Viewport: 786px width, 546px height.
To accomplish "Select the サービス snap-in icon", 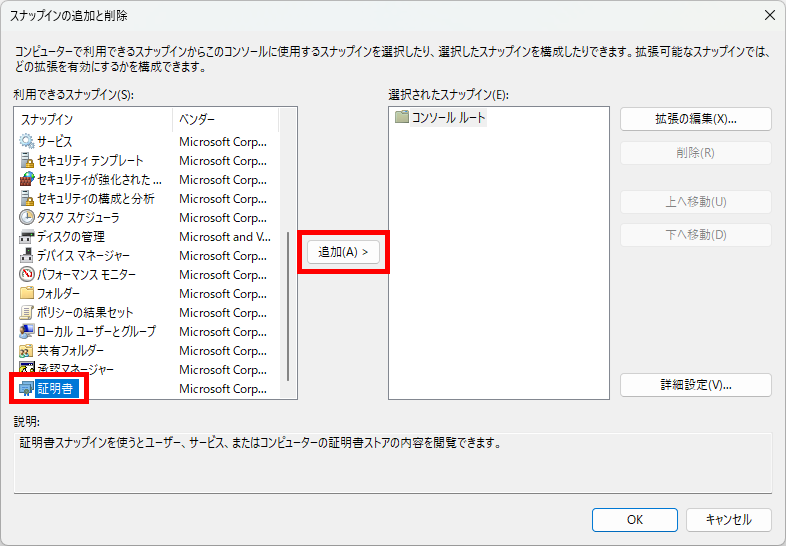I will (27, 142).
